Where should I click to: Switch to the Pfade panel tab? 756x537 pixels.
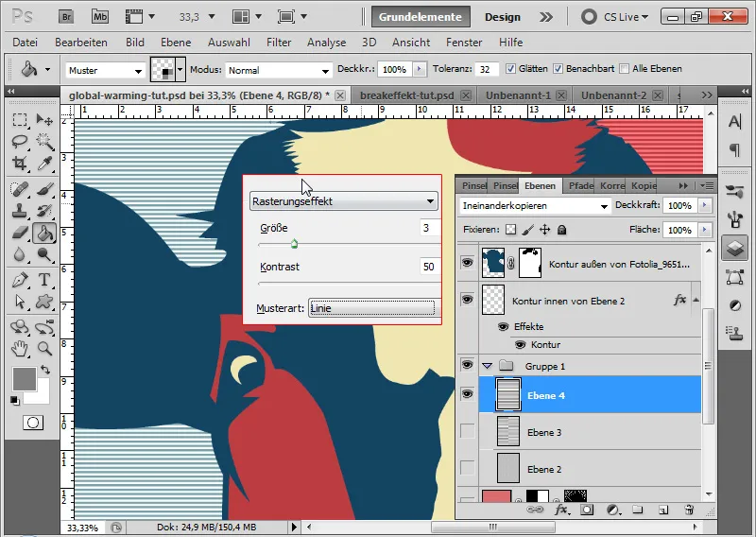[x=580, y=185]
